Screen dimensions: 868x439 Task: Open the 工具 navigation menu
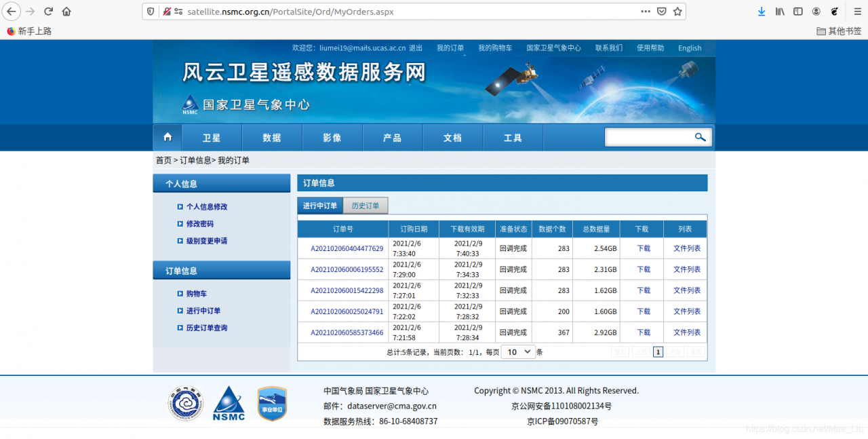[x=513, y=138]
